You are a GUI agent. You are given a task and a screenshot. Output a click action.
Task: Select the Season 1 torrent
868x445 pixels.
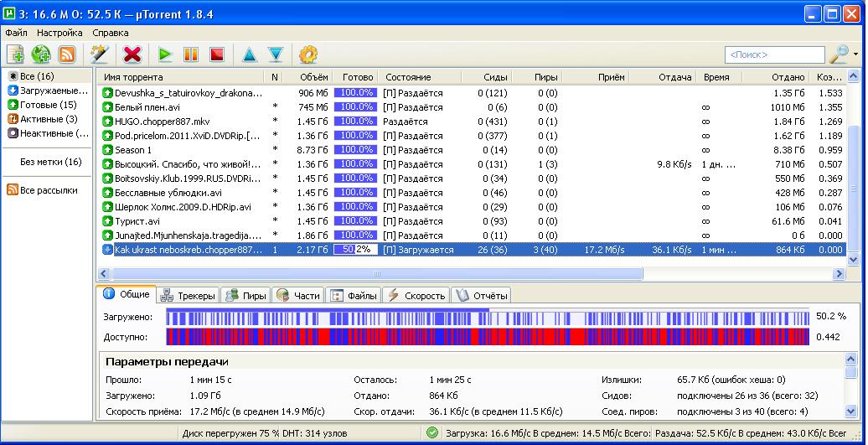[x=473, y=150]
